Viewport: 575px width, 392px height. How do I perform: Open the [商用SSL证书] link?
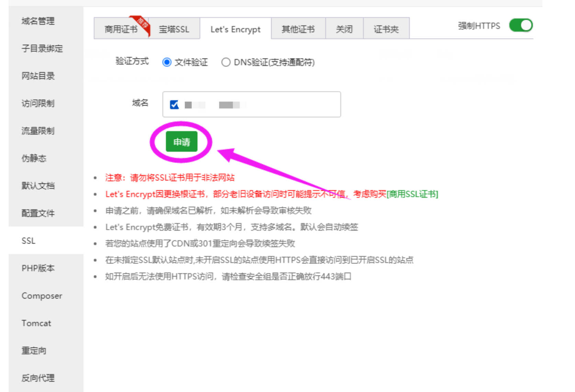412,194
